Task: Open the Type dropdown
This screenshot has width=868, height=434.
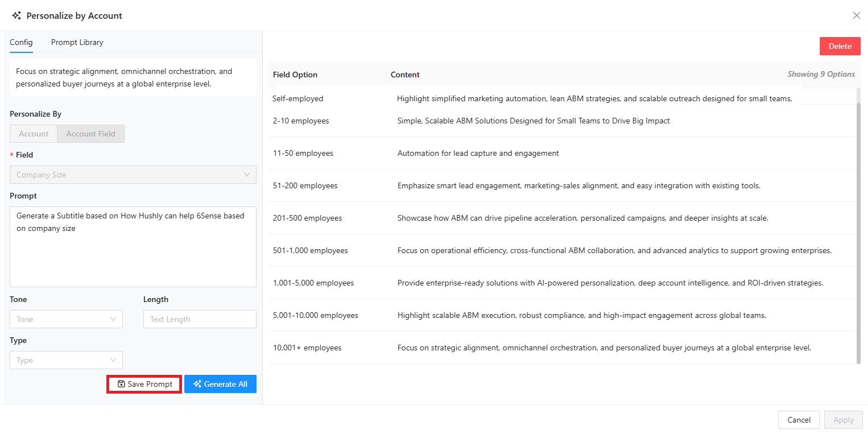Action: (66, 360)
